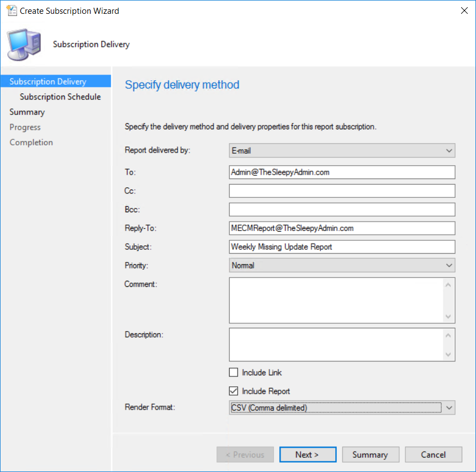The width and height of the screenshot is (476, 472).
Task: Expand the Priority dropdown
Action: [342, 265]
